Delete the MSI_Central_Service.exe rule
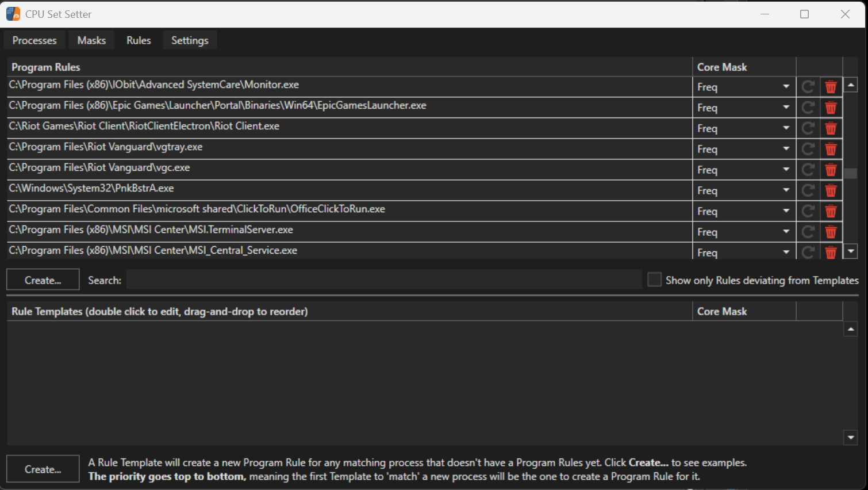Image resolution: width=868 pixels, height=490 pixels. click(831, 252)
